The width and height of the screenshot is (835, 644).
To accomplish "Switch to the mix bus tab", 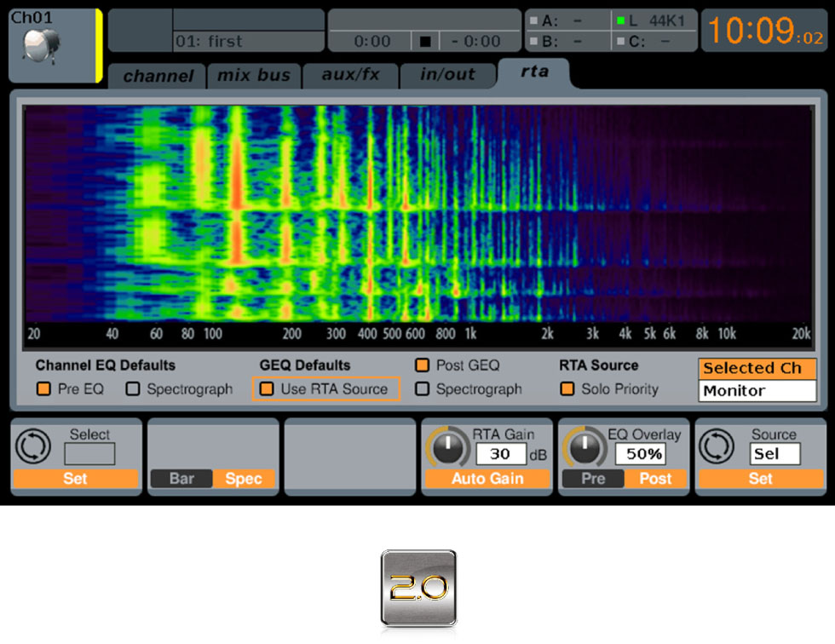I will pyautogui.click(x=253, y=75).
